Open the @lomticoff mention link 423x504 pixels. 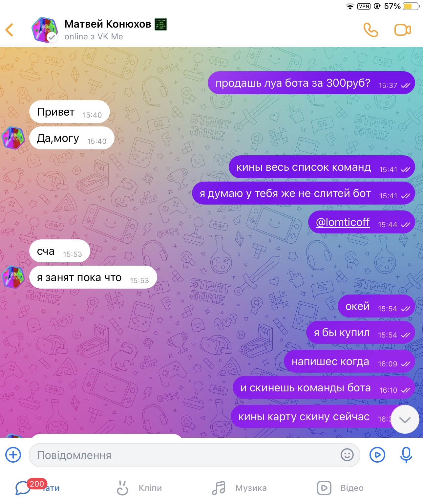coord(343,222)
